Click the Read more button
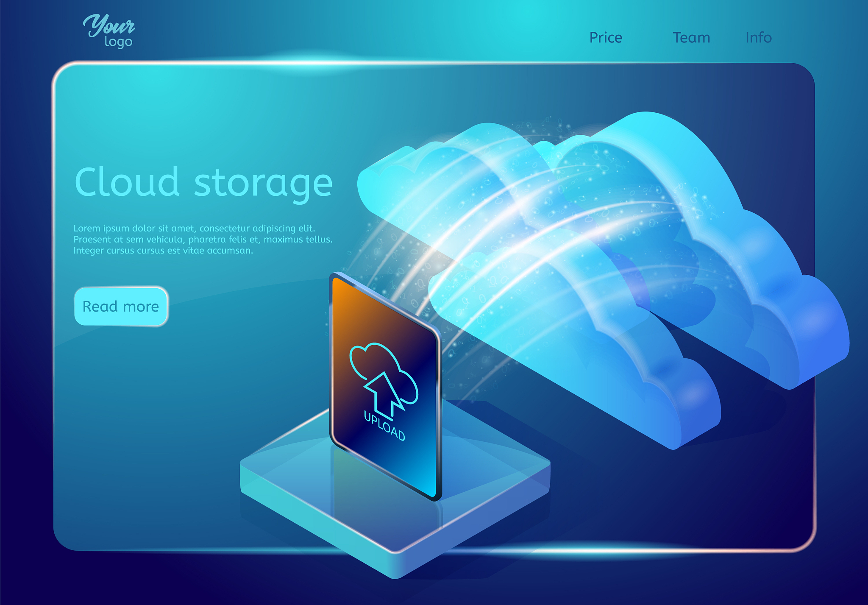 pos(121,307)
